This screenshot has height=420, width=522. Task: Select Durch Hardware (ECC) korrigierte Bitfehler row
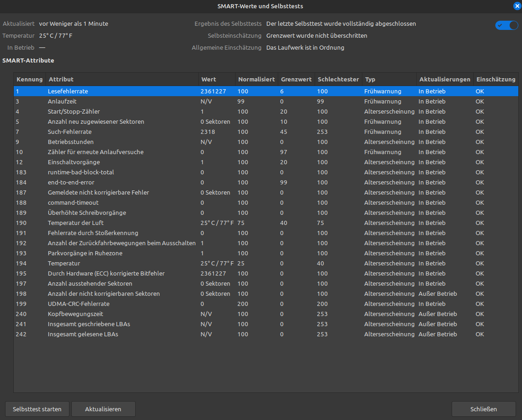click(x=266, y=273)
